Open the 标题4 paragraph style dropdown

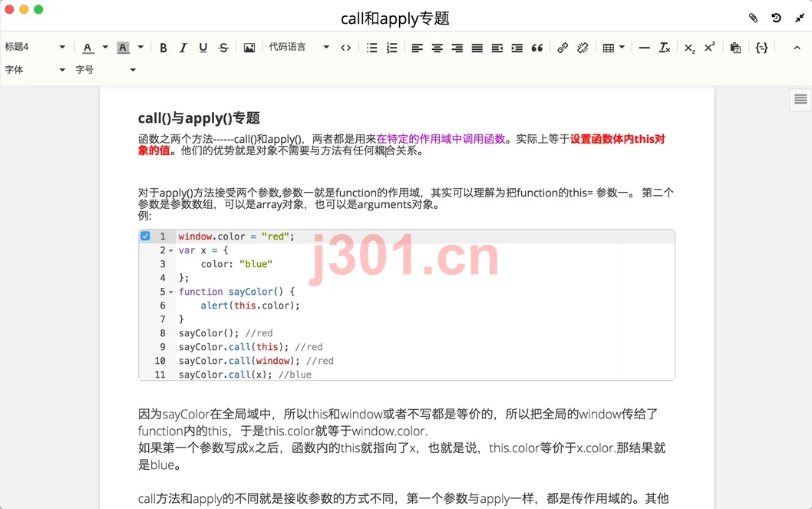(x=35, y=47)
